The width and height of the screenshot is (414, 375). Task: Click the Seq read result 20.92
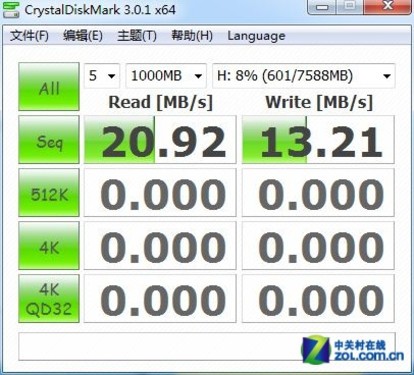160,140
